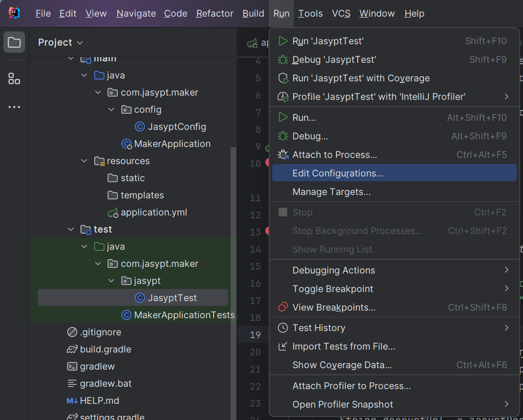523x420 pixels.
Task: Open the Build menu
Action: tap(253, 14)
